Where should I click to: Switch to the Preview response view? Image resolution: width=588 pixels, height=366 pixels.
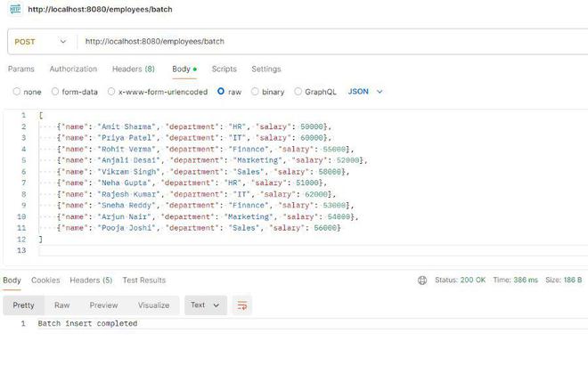(103, 305)
